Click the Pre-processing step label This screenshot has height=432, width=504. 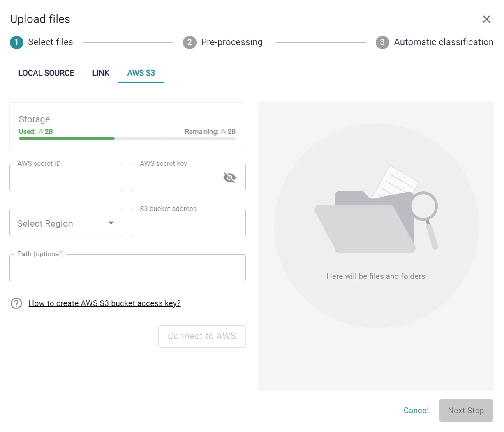(232, 42)
